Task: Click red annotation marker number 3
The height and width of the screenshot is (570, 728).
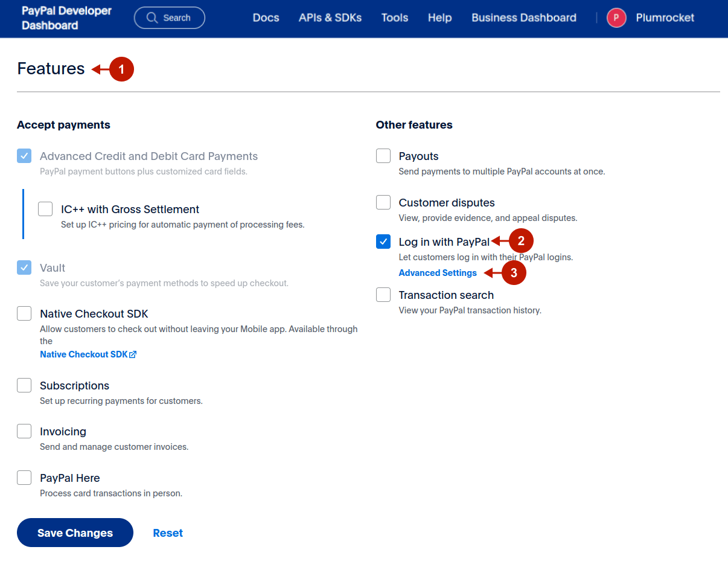Action: click(514, 273)
